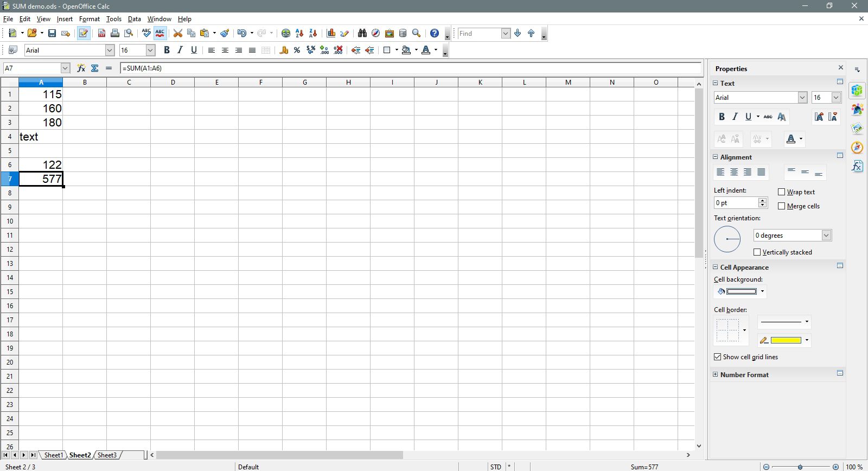The height and width of the screenshot is (471, 868).
Task: Open the Format menu
Action: pyautogui.click(x=90, y=19)
